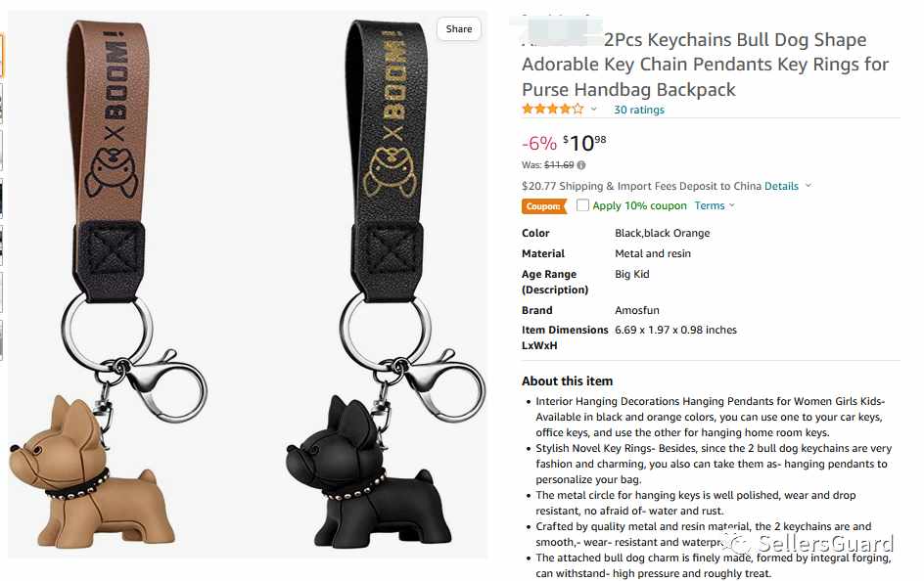The width and height of the screenshot is (924, 581).
Task: Select the second thumbnail in the side strip
Action: (1, 103)
